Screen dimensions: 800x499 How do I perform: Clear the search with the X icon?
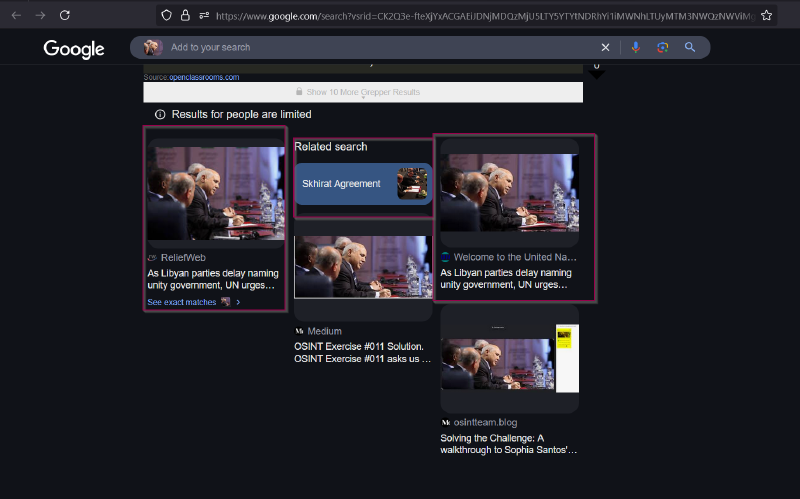pyautogui.click(x=605, y=47)
